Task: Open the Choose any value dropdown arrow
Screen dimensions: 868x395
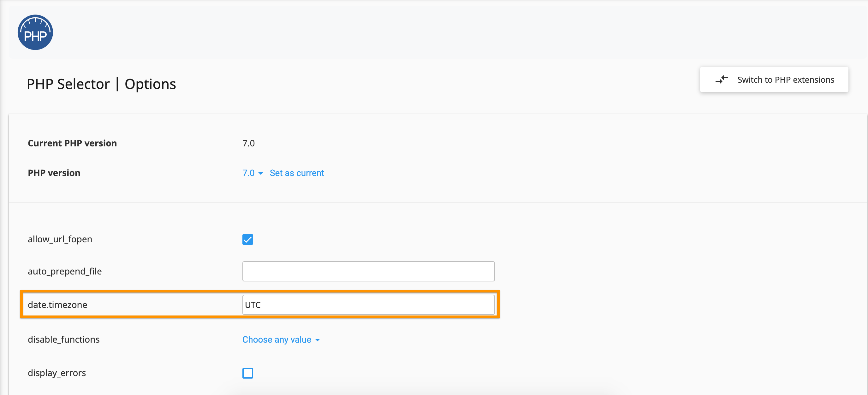Action: pos(317,340)
